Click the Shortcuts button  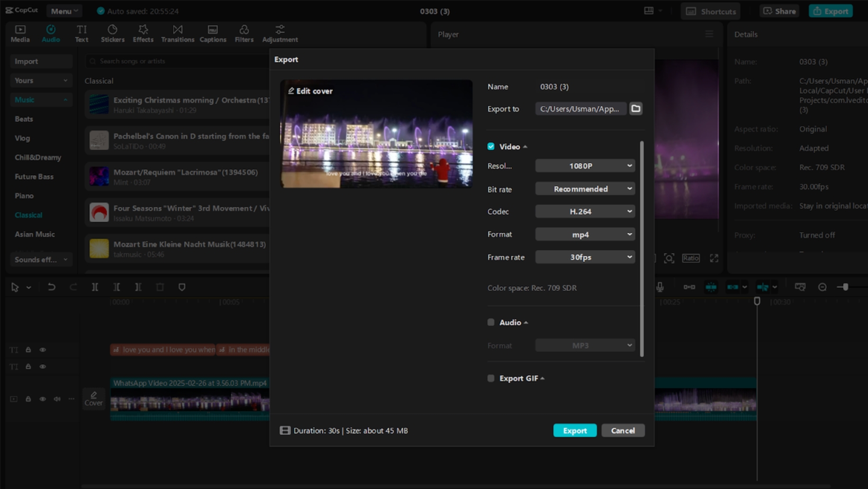711,11
